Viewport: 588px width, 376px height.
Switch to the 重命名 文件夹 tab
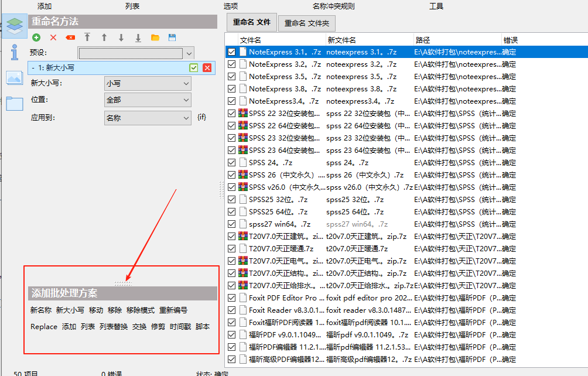[307, 23]
